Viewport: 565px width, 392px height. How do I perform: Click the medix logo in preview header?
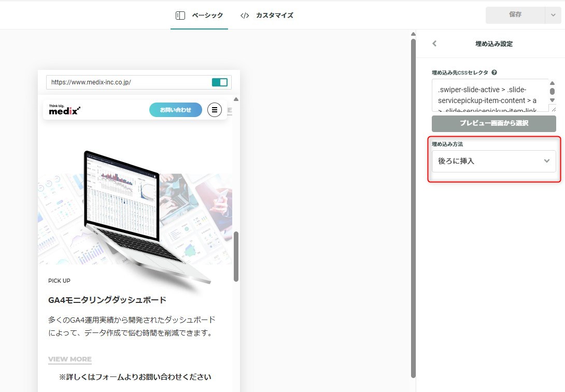[x=65, y=109]
